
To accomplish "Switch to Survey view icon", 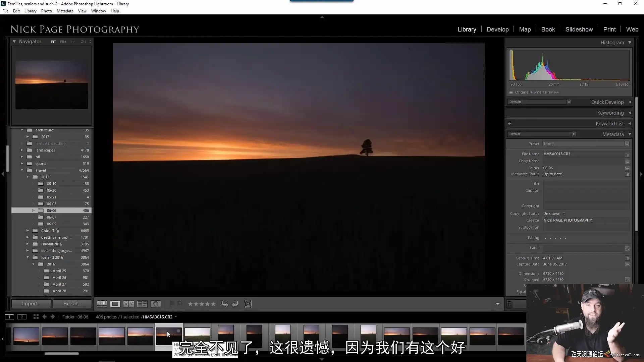I will tap(142, 304).
